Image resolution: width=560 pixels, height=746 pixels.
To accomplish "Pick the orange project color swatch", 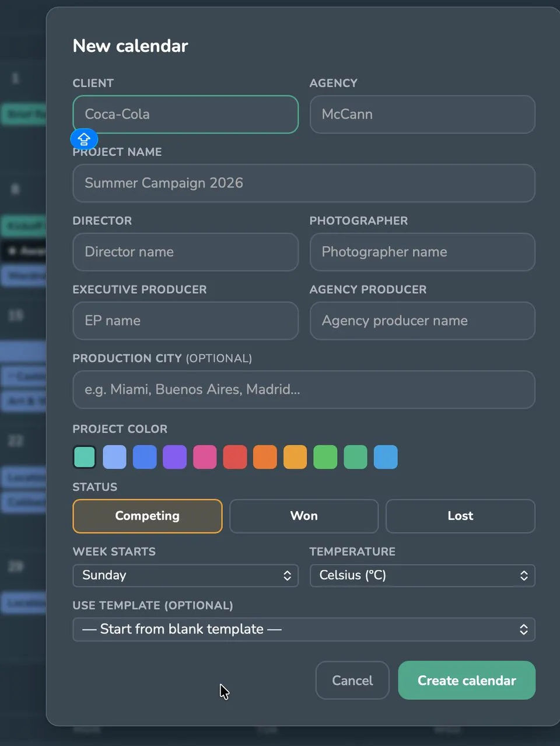I will [265, 457].
